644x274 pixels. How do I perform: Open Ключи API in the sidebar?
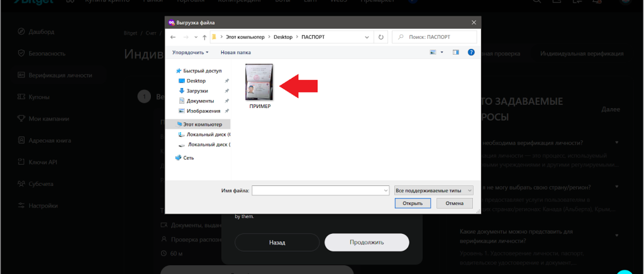tap(43, 162)
